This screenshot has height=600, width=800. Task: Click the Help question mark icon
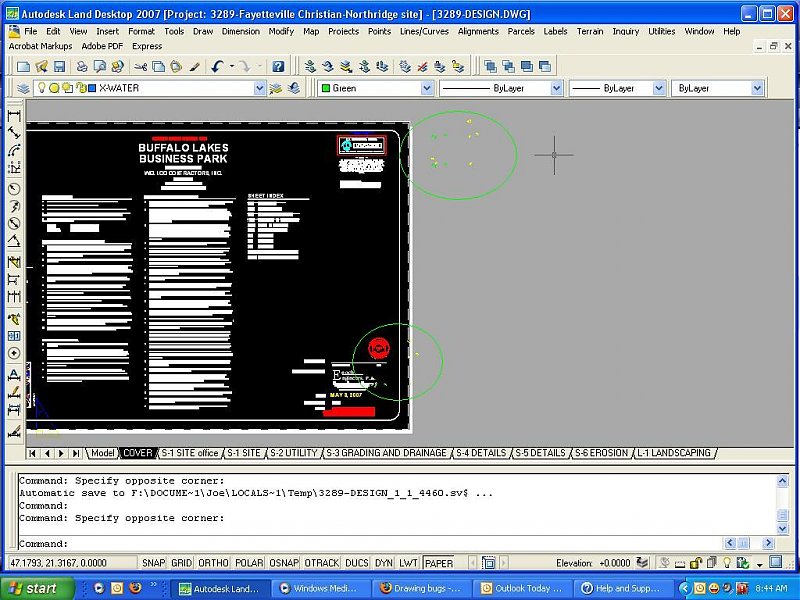(278, 66)
